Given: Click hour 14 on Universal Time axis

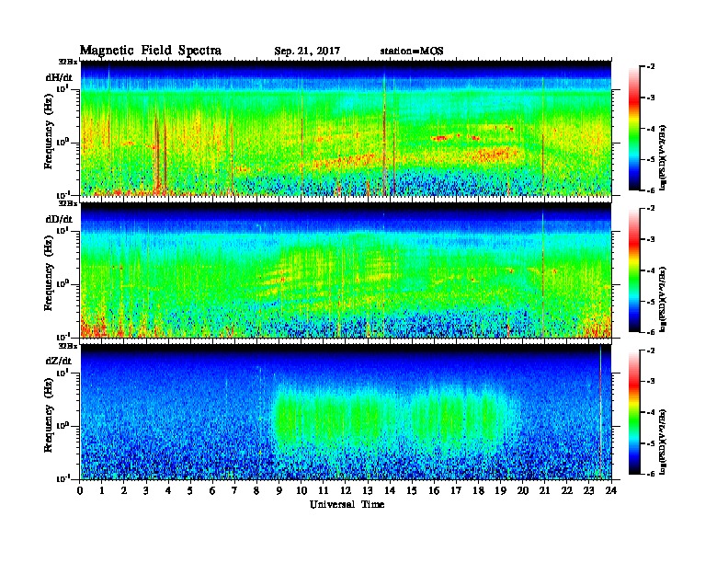Looking at the screenshot, I should click(x=390, y=490).
